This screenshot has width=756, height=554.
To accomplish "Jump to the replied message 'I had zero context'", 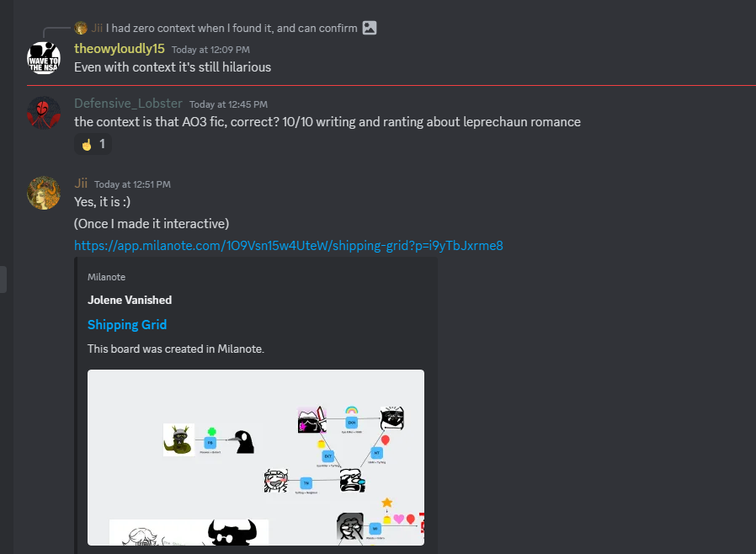I will pyautogui.click(x=232, y=29).
